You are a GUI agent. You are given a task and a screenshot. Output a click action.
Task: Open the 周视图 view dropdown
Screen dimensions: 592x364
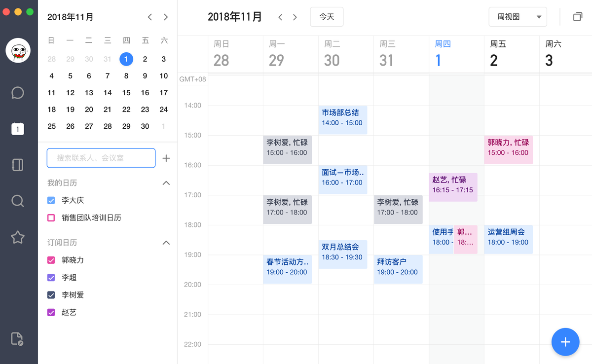click(x=518, y=17)
